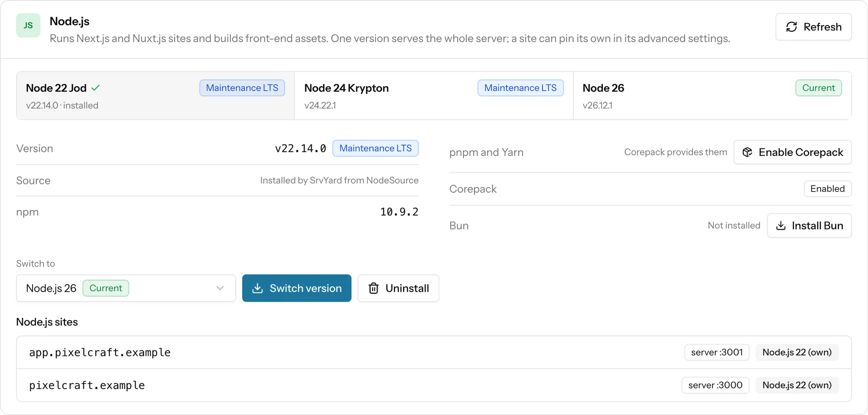
Task: Click the Install Bun label
Action: click(x=817, y=226)
